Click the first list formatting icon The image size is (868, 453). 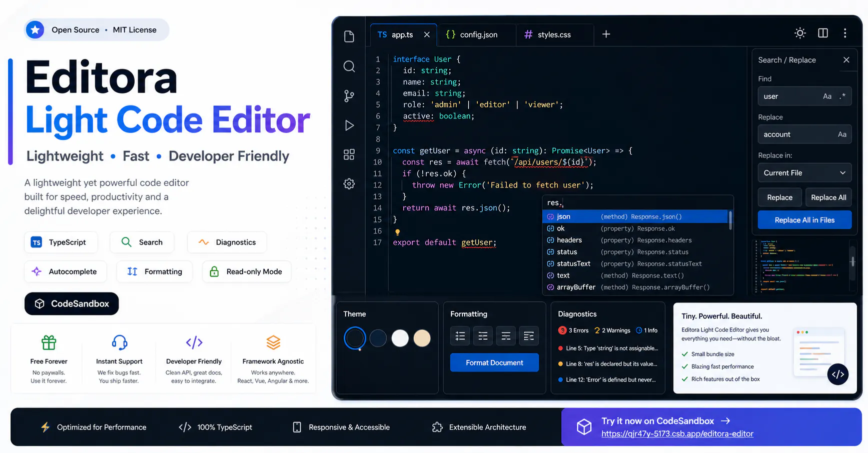tap(460, 336)
